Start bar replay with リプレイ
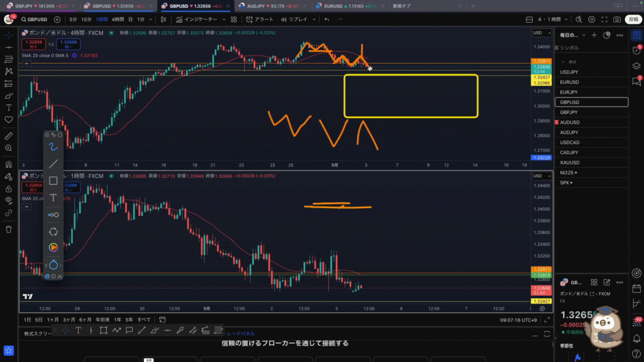 pos(294,19)
